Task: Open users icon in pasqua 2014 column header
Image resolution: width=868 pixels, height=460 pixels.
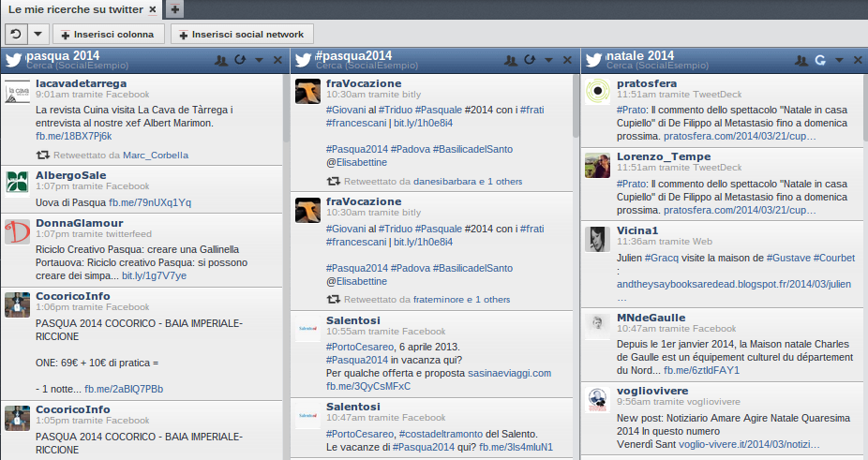Action: point(221,60)
